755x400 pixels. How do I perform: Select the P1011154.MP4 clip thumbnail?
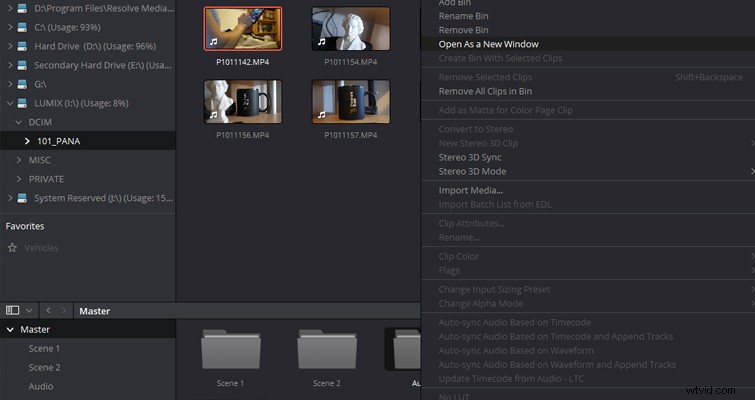coord(351,29)
